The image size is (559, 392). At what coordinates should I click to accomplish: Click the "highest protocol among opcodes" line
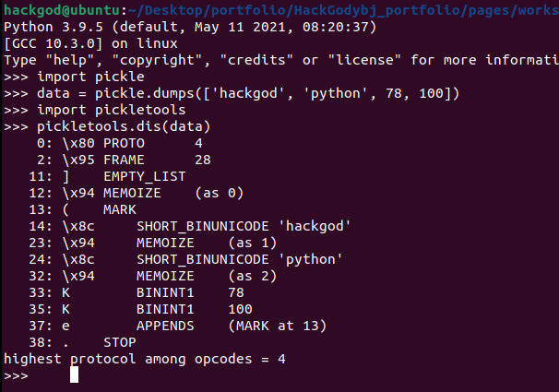click(x=144, y=359)
